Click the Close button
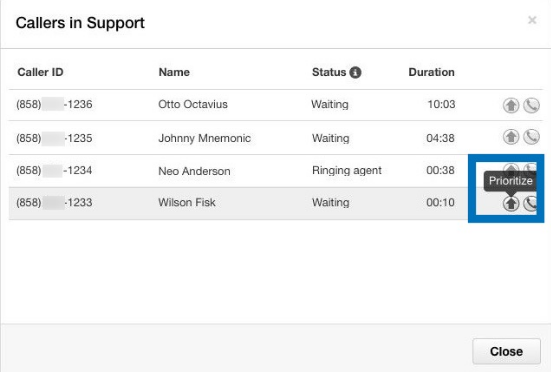Viewport: 551px width, 372px height. (506, 351)
